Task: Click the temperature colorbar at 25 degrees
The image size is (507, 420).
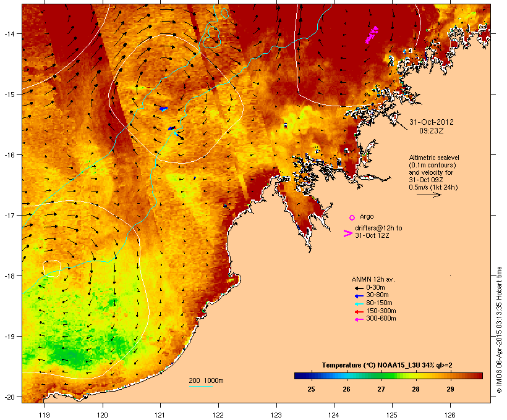Action: pyautogui.click(x=312, y=376)
